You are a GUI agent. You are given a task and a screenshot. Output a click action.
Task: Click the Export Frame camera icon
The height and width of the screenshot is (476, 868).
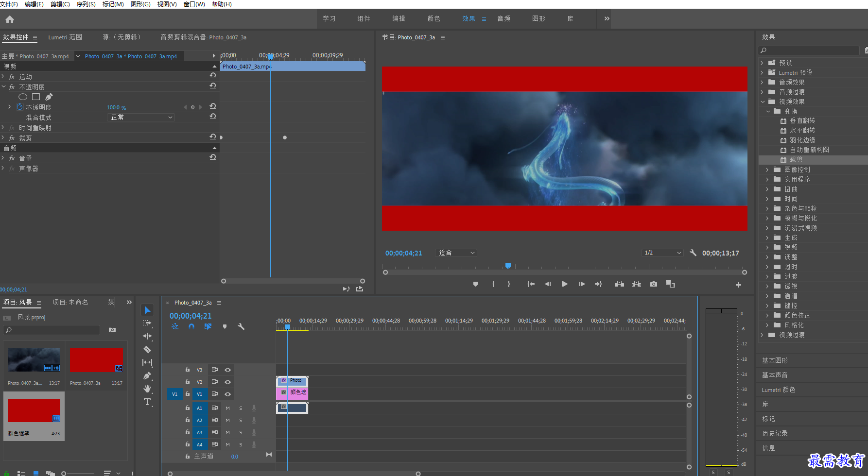[x=654, y=284]
